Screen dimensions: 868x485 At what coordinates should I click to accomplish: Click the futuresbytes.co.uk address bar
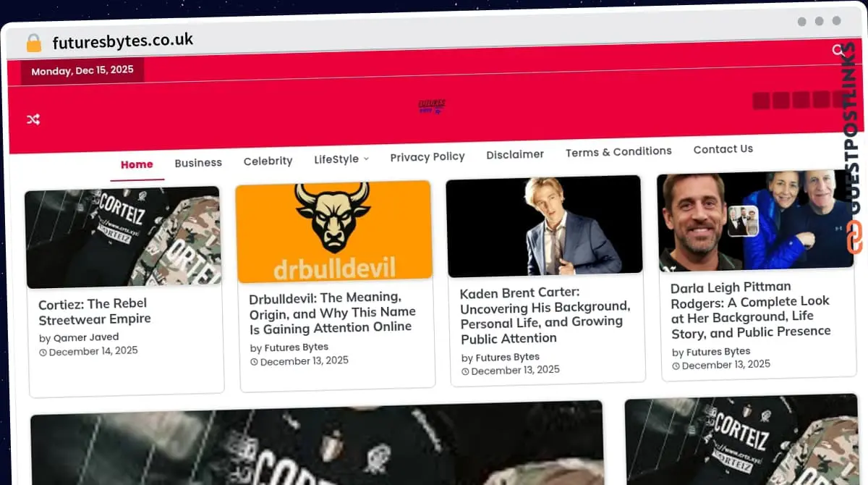point(123,41)
